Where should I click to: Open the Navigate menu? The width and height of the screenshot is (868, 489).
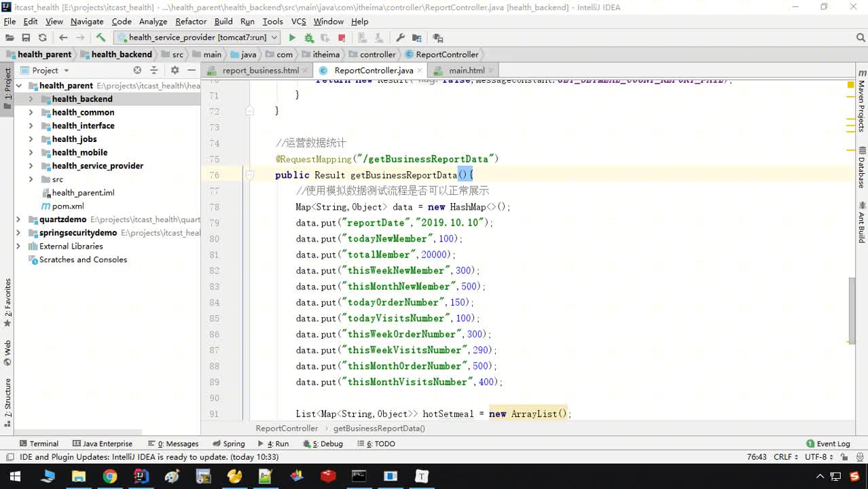coord(87,22)
